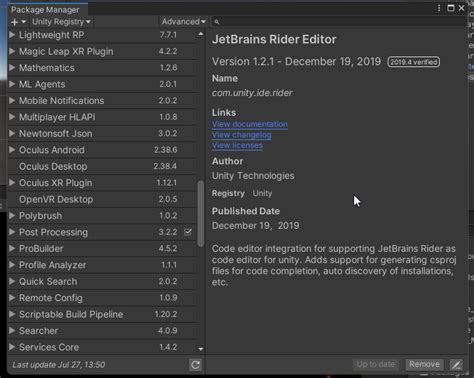Select the ProBuilder package name
This screenshot has height=378, width=474.
click(x=41, y=249)
